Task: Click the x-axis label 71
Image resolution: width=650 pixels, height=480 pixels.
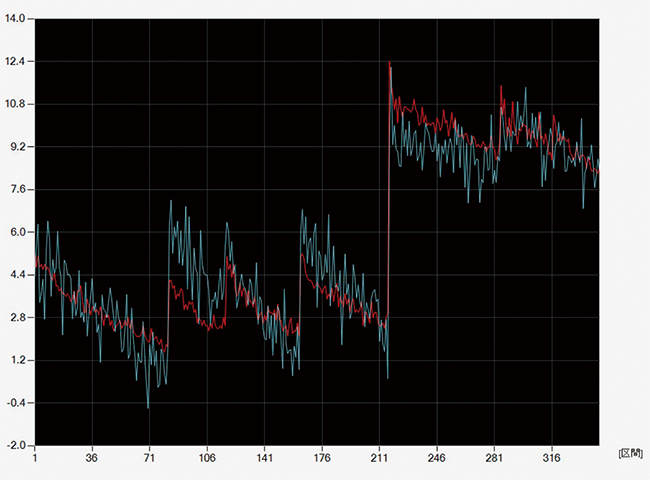Action: pyautogui.click(x=149, y=458)
